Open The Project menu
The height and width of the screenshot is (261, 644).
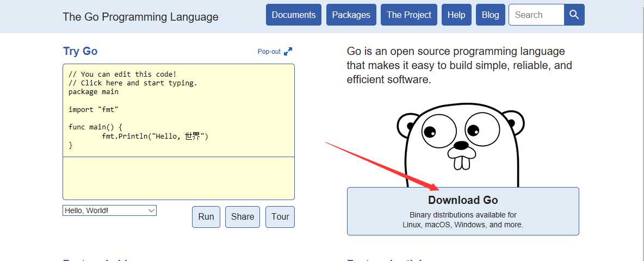[409, 15]
